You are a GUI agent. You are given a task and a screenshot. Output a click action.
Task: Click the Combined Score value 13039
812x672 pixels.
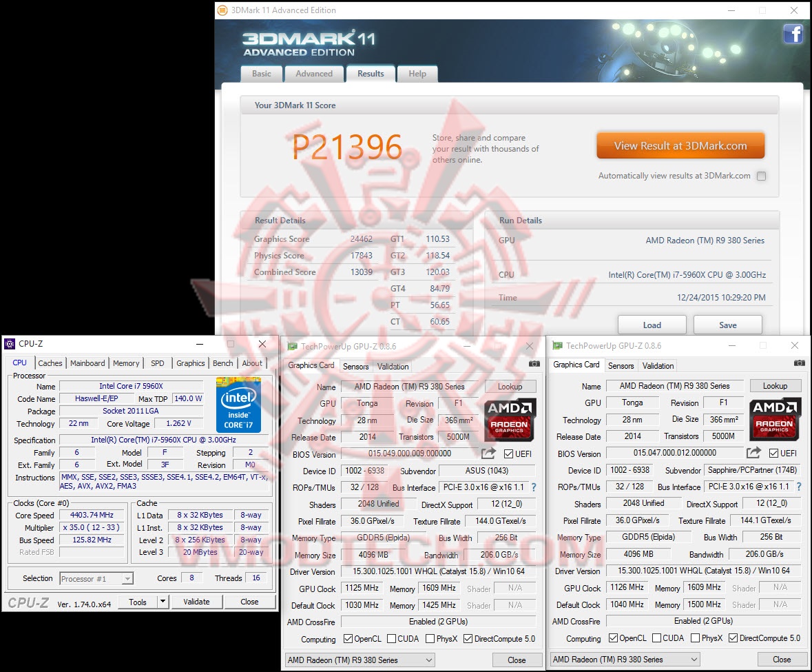(361, 272)
